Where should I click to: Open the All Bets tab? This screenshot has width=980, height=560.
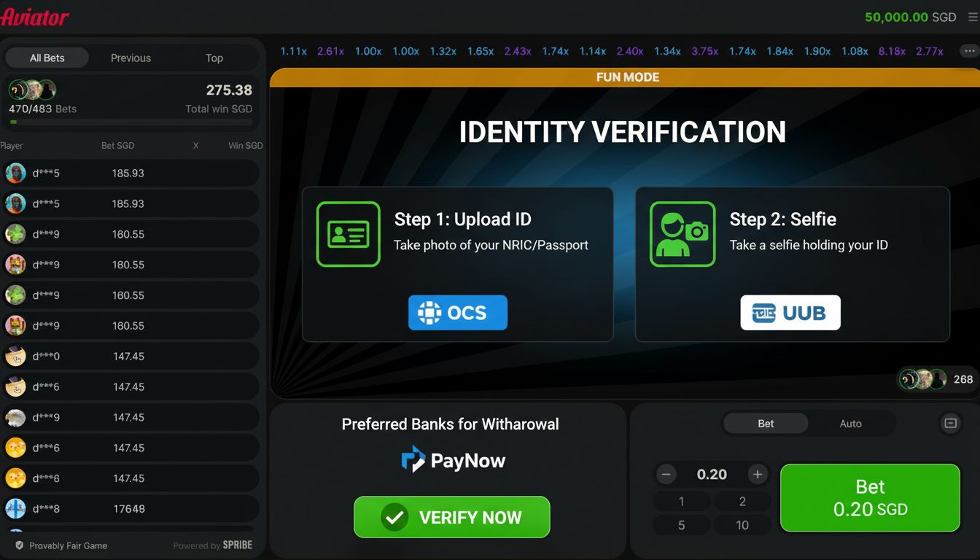click(x=47, y=58)
